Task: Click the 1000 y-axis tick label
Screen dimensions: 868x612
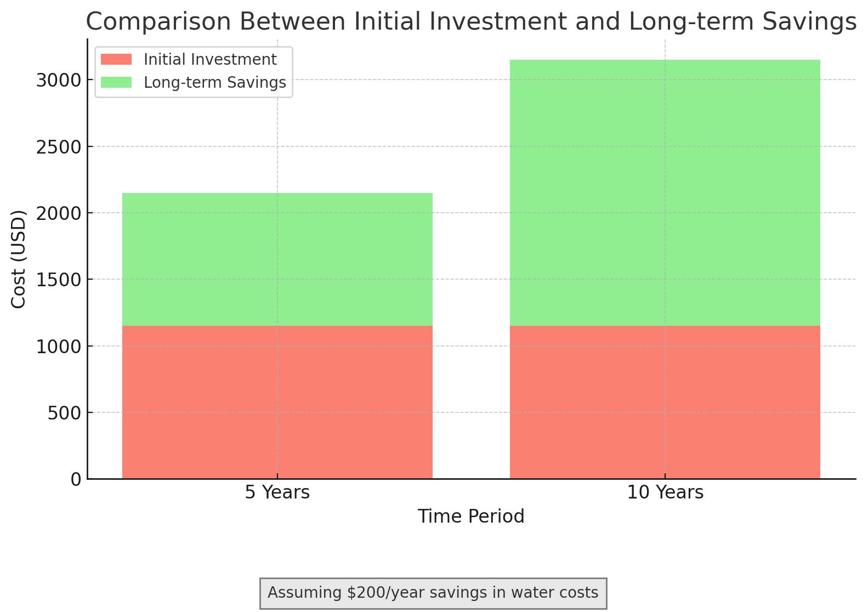Action: click(x=58, y=347)
